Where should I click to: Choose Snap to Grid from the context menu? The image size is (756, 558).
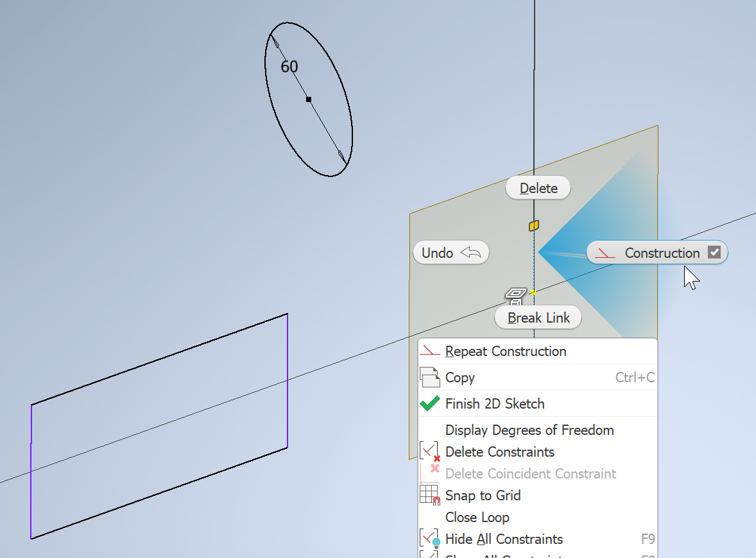(x=483, y=495)
